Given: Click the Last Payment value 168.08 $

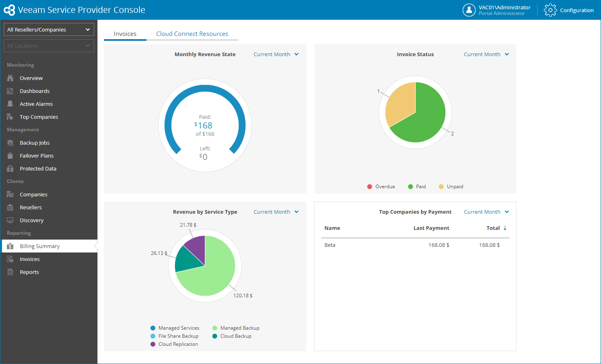Looking at the screenshot, I should [x=439, y=245].
